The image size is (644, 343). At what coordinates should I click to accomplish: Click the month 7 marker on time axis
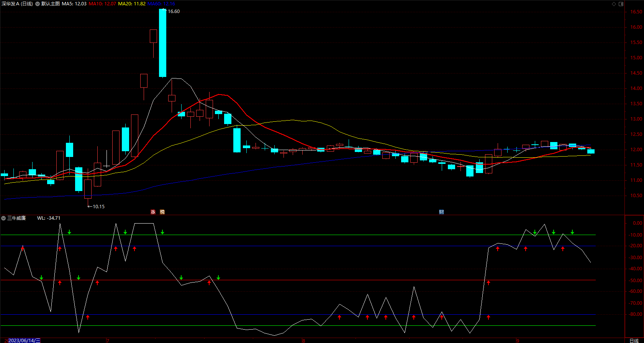coord(108,340)
